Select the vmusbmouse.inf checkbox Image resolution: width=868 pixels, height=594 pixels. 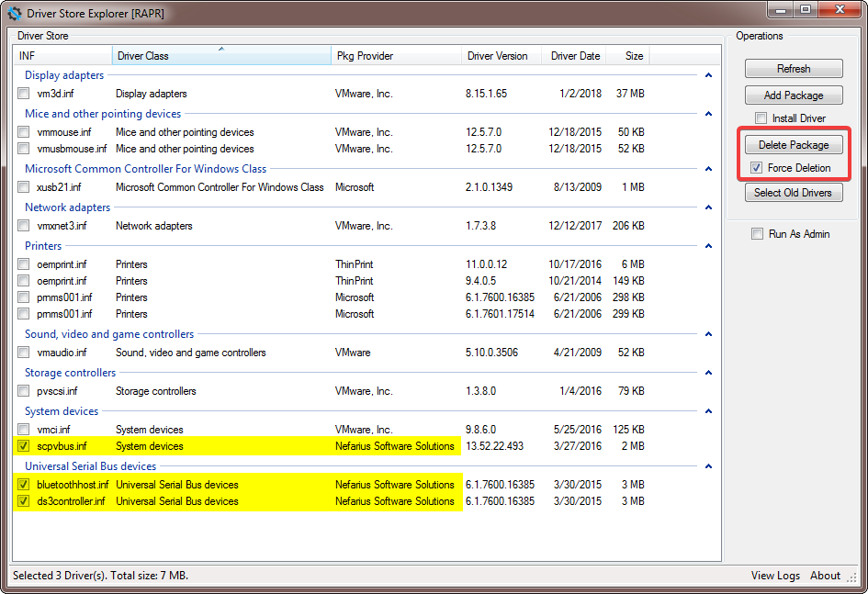pos(23,149)
